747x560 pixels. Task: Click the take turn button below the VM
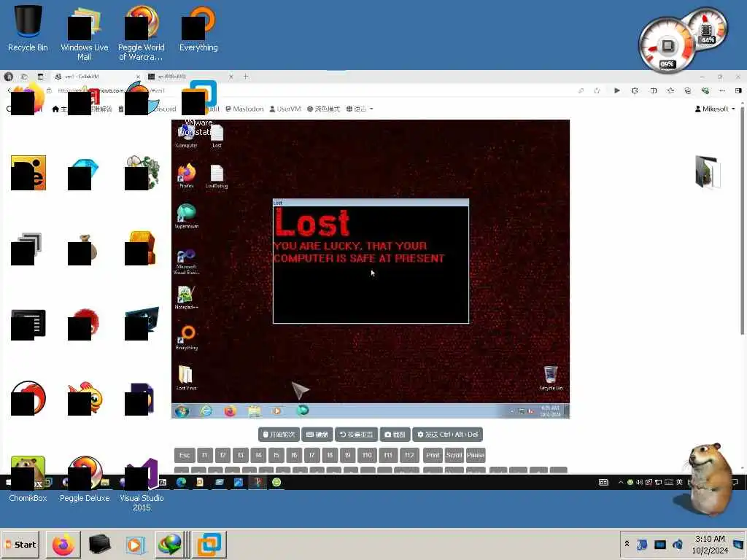pos(279,435)
